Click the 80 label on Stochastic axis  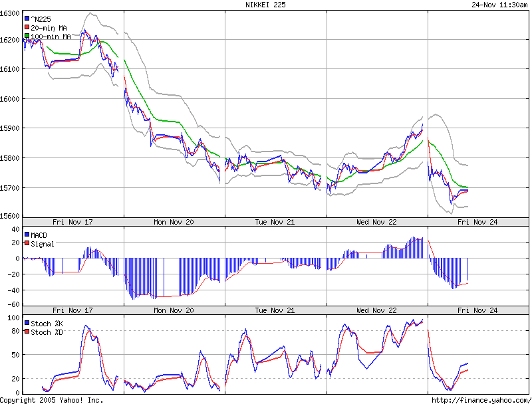click(15, 331)
